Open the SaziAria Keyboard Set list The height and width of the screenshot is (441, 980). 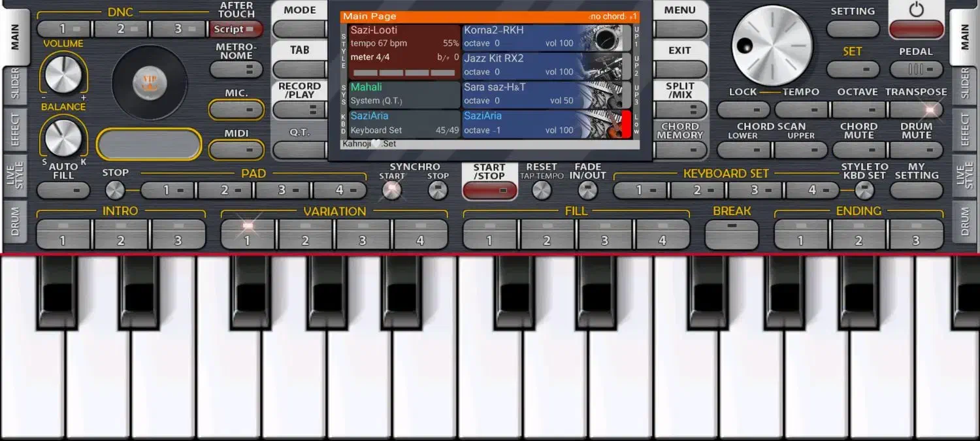(x=404, y=123)
